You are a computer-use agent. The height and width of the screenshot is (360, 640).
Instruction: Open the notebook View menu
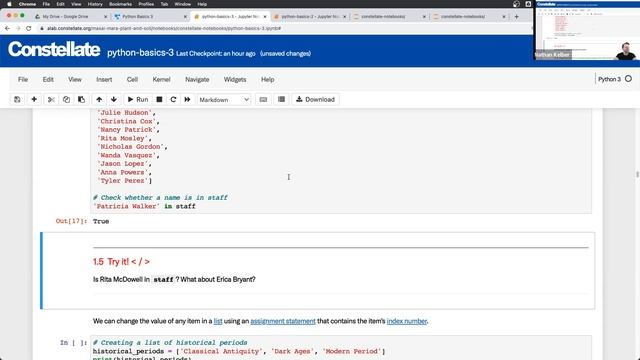click(75, 80)
